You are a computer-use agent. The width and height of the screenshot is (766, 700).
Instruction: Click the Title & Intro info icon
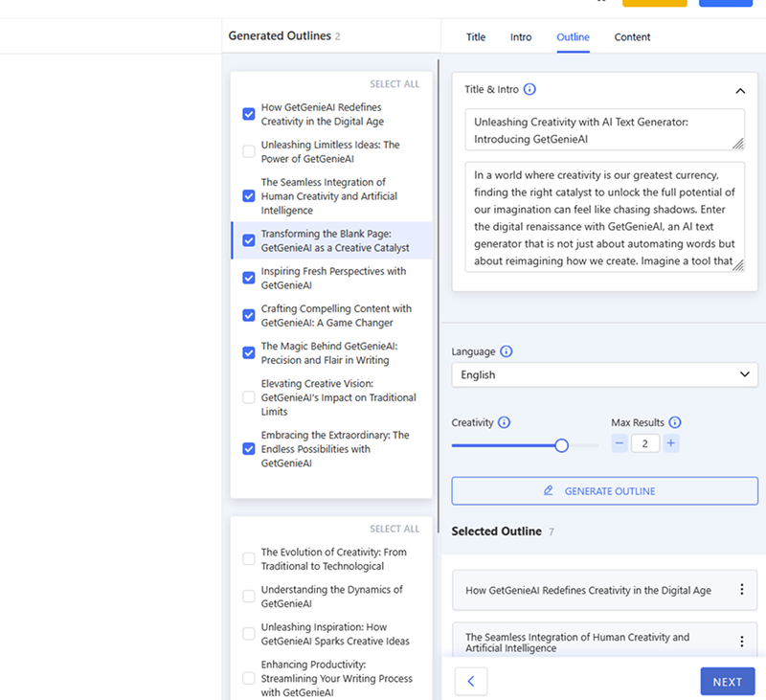(x=529, y=89)
